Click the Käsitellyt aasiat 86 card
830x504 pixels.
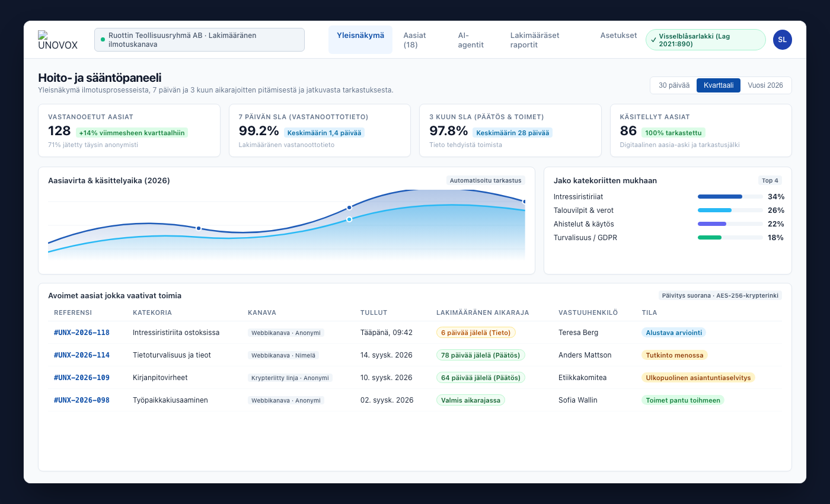[701, 130]
